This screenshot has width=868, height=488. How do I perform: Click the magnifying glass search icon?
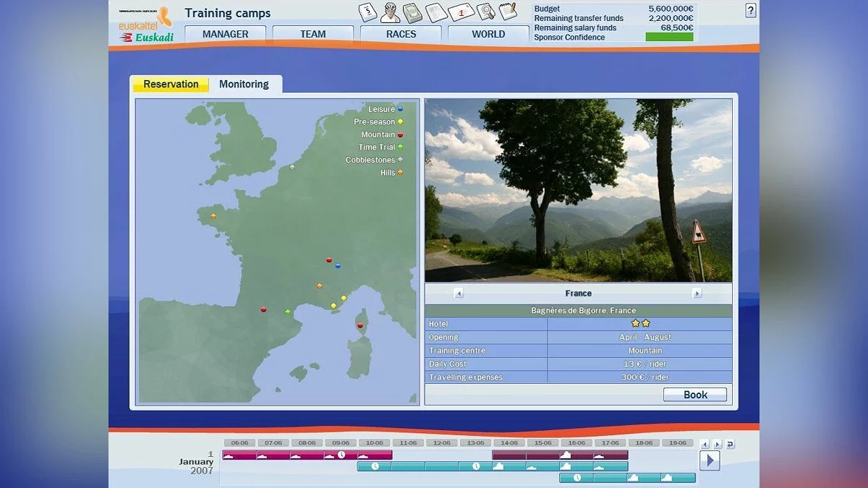click(485, 12)
